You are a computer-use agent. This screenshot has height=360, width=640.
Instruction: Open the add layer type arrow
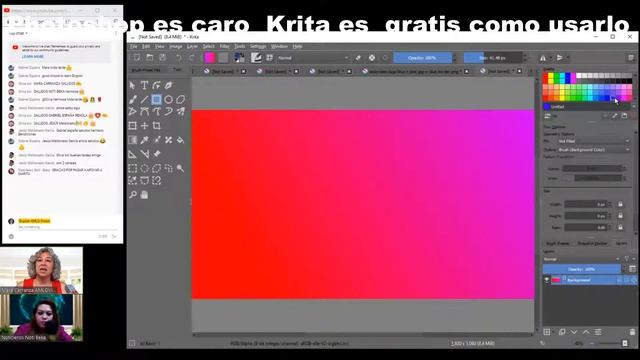tap(553, 332)
